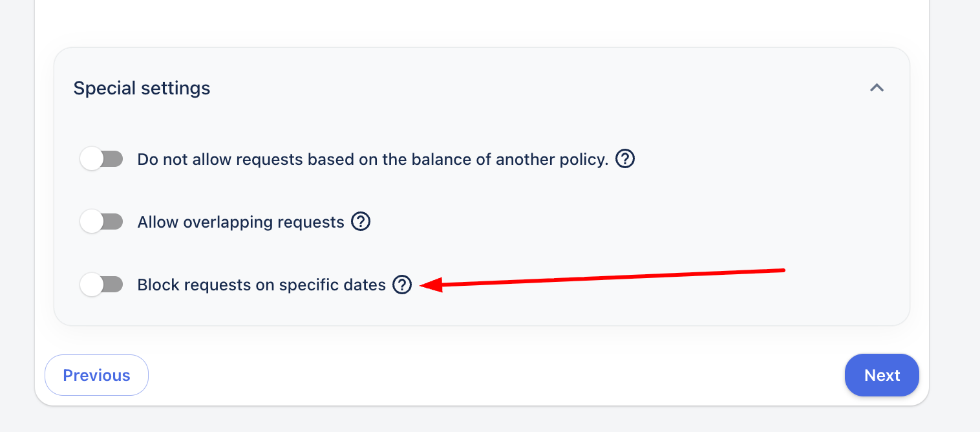Go back with the Previous button
The width and height of the screenshot is (980, 432).
[x=96, y=375]
